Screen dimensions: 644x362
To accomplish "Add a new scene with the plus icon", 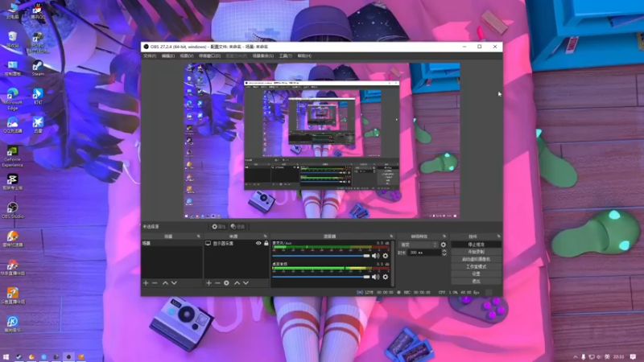I will (x=146, y=283).
